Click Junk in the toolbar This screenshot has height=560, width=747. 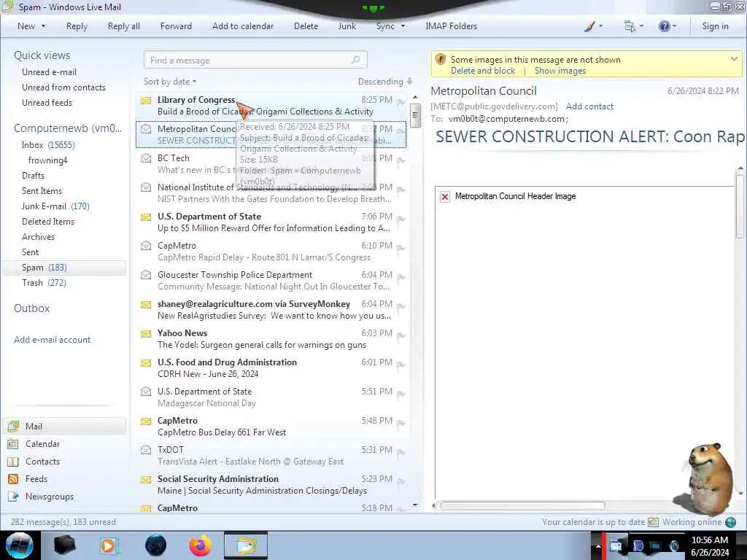point(347,26)
